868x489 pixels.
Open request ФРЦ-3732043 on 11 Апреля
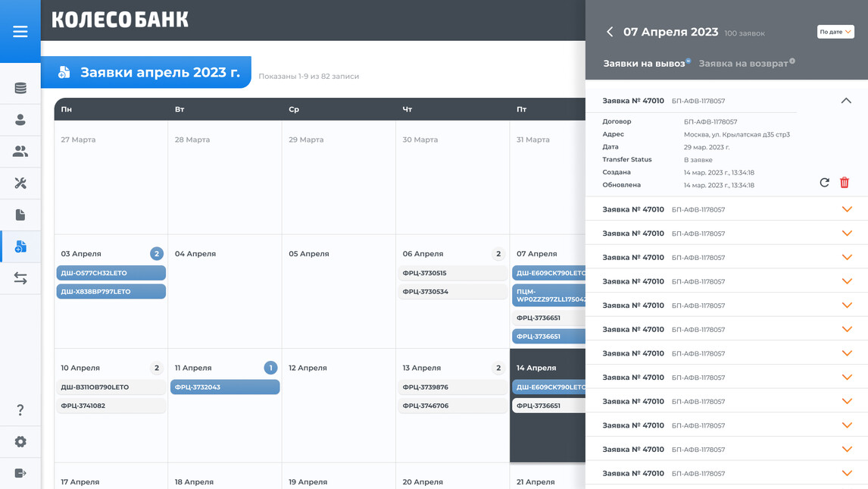tap(225, 387)
